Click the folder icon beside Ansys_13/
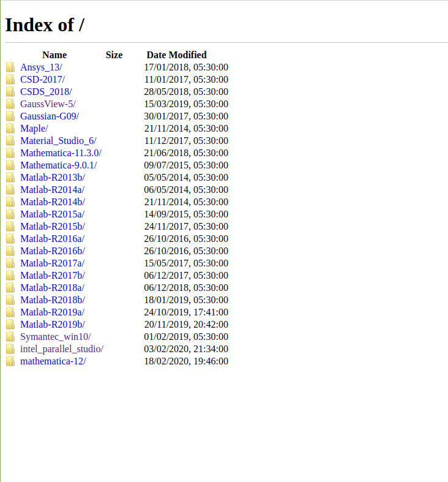This screenshot has width=448, height=482. [10, 67]
